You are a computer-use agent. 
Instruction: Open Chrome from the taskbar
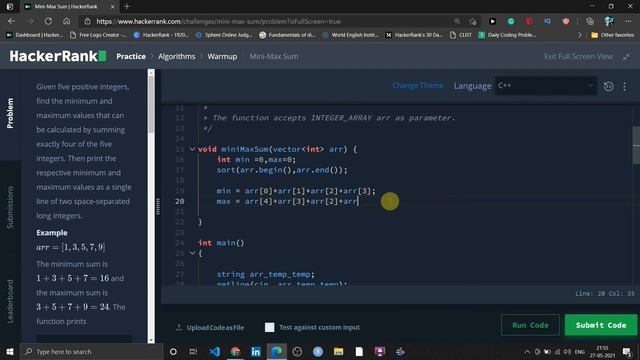click(x=236, y=351)
